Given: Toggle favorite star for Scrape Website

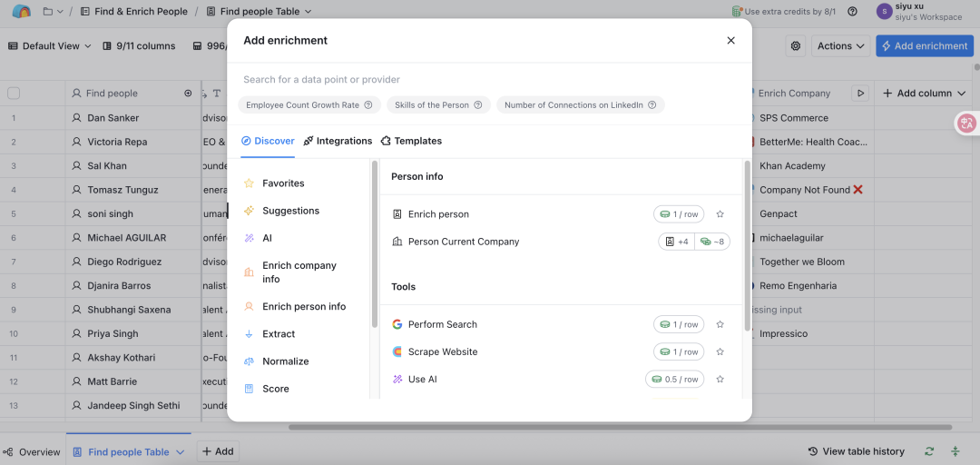Looking at the screenshot, I should click(x=720, y=351).
